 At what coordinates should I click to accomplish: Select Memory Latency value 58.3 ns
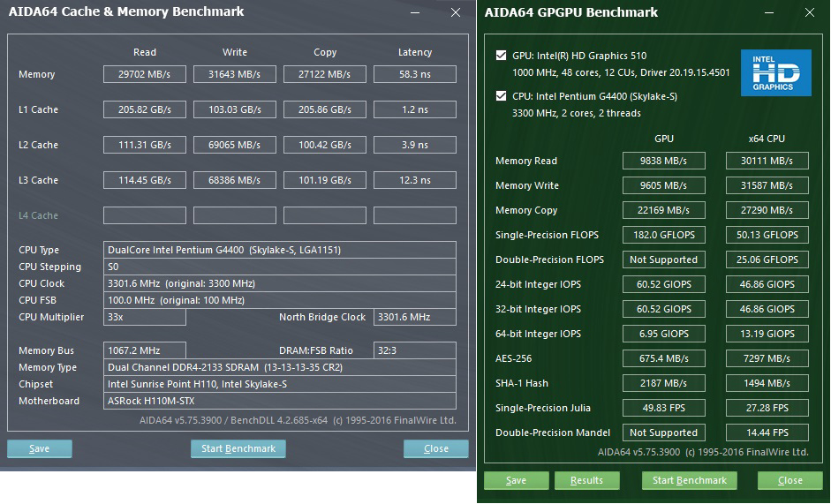[415, 74]
